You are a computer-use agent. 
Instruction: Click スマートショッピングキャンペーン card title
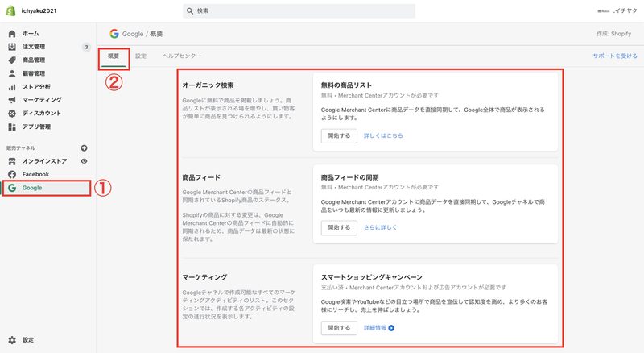(x=372, y=277)
